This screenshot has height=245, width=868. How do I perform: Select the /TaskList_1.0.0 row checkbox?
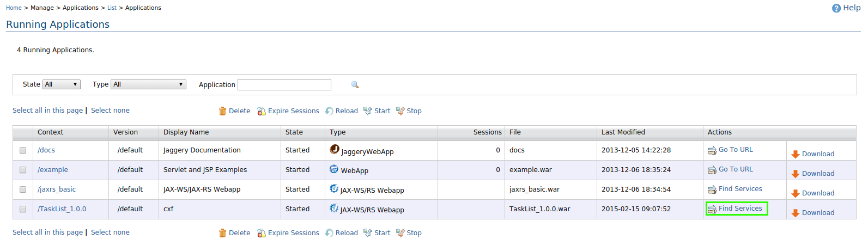[23, 209]
